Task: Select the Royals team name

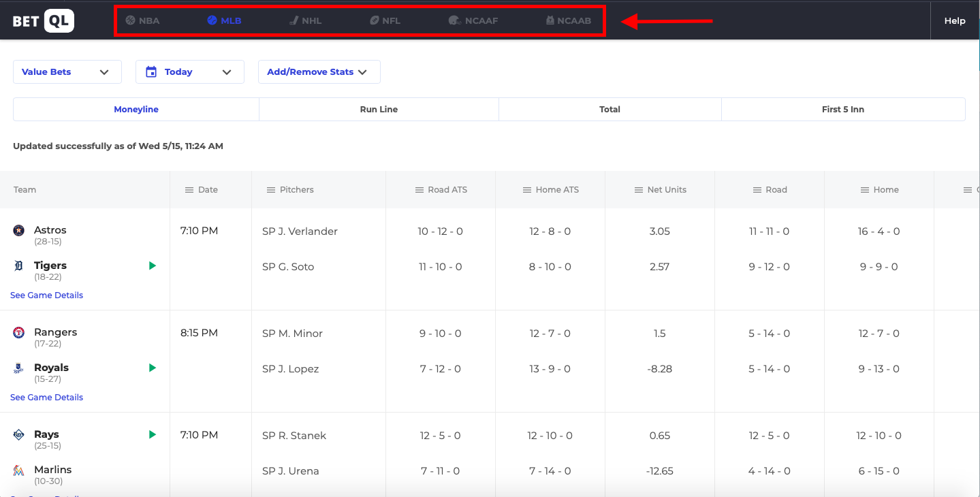Action: point(52,368)
